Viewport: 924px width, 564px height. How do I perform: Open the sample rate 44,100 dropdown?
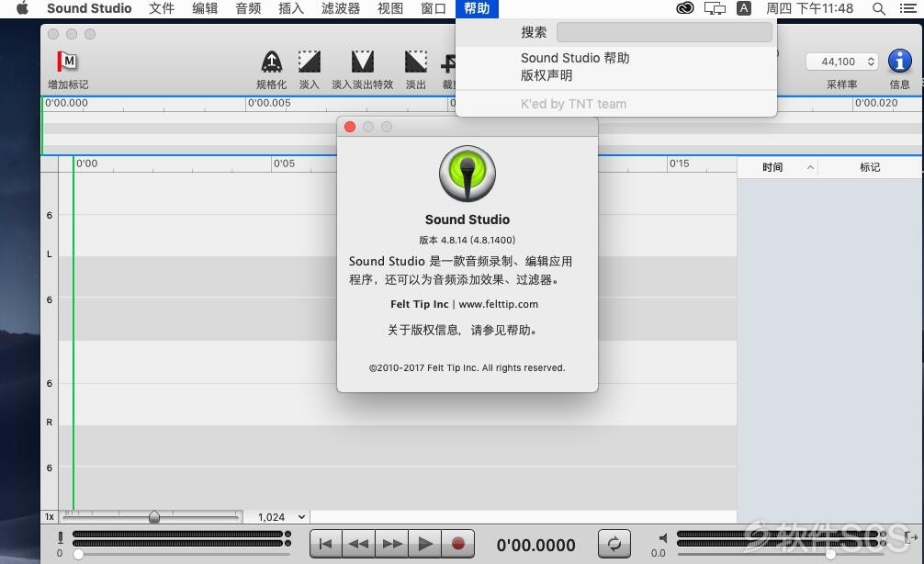click(842, 62)
